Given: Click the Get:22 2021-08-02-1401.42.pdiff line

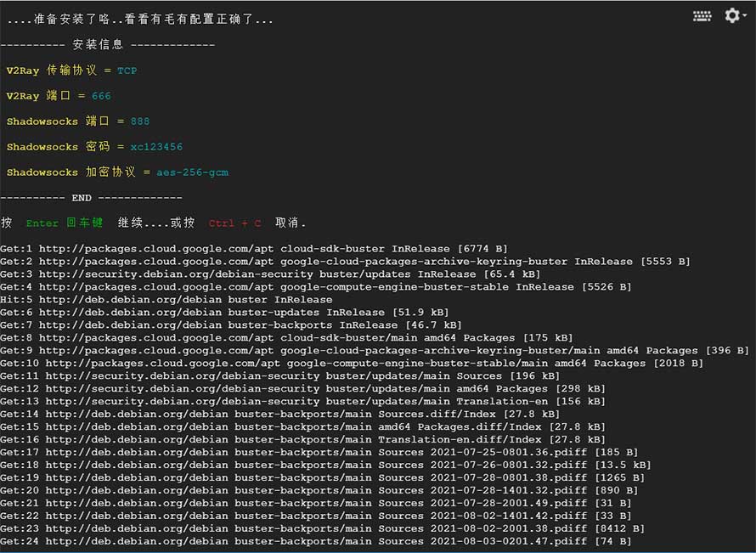Looking at the screenshot, I should [316, 516].
